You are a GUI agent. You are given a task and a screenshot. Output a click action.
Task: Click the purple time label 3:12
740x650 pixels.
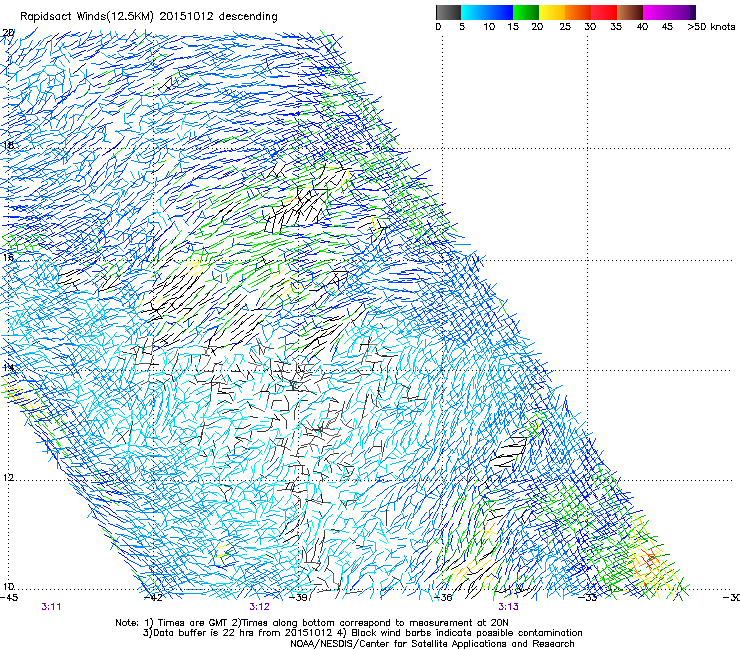259,607
